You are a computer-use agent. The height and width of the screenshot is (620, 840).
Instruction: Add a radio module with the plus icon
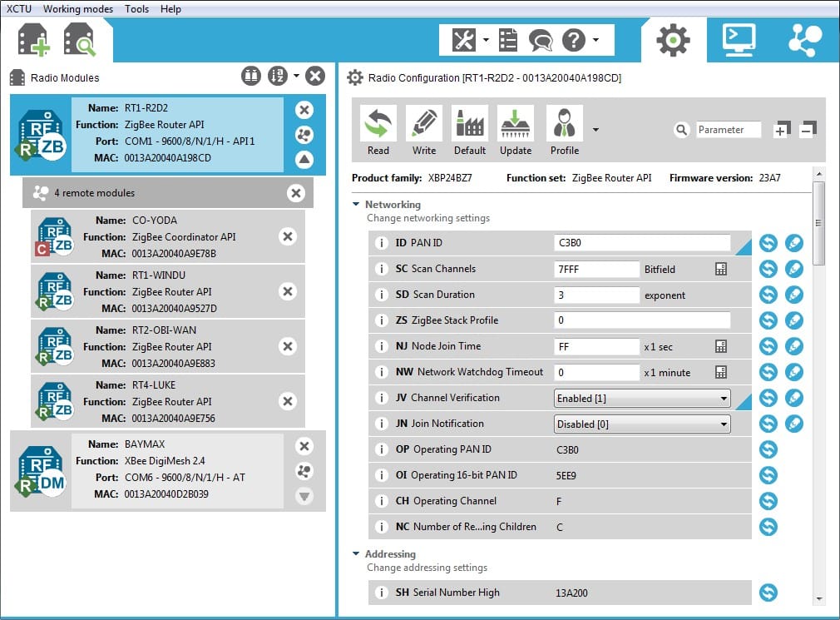tap(32, 39)
